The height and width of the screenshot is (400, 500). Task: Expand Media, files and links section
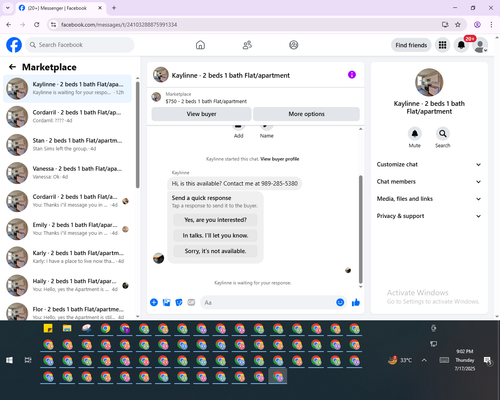click(429, 199)
